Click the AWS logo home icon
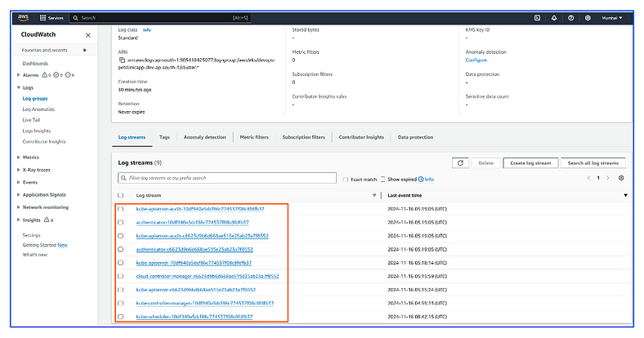The image size is (644, 338). pos(24,18)
